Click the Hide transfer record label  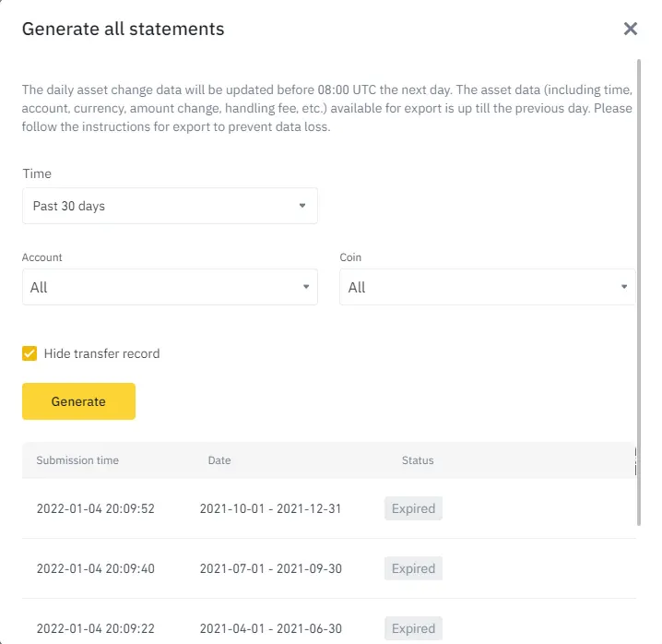click(x=101, y=353)
